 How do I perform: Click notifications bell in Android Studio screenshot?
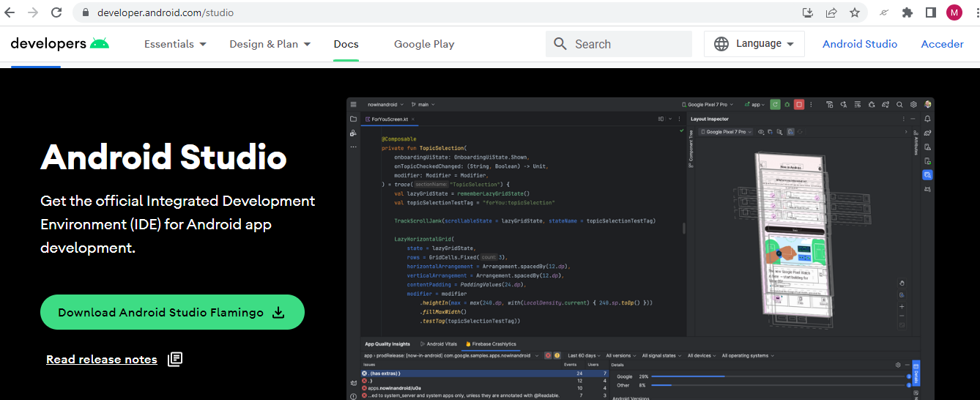(928, 119)
